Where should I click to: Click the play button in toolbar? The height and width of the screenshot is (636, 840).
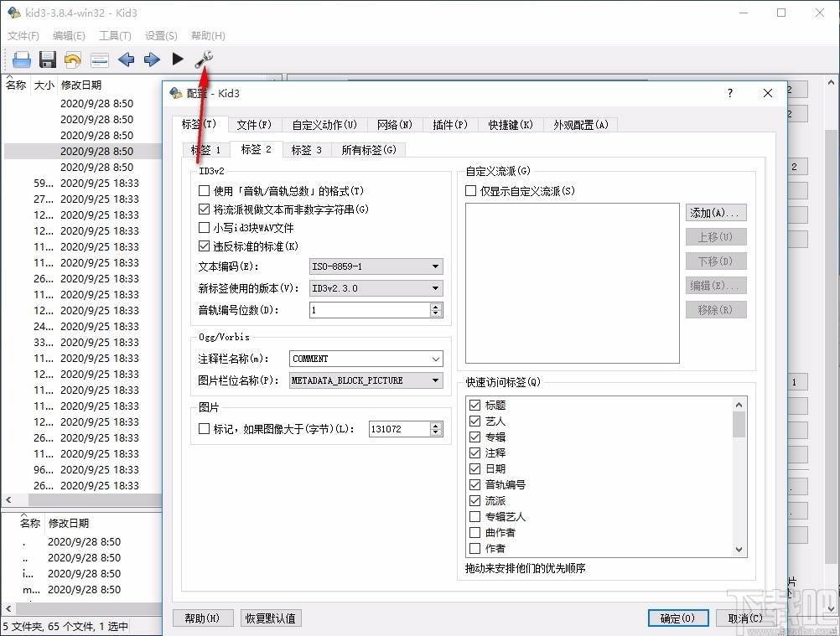178,59
